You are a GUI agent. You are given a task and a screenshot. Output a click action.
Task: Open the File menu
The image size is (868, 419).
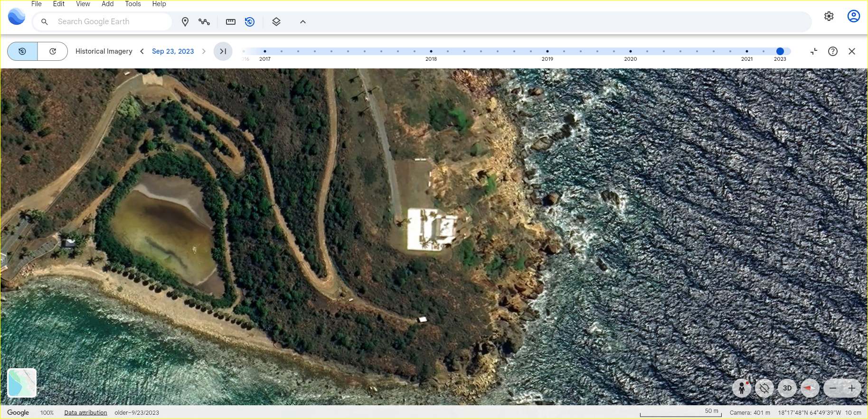coord(37,4)
